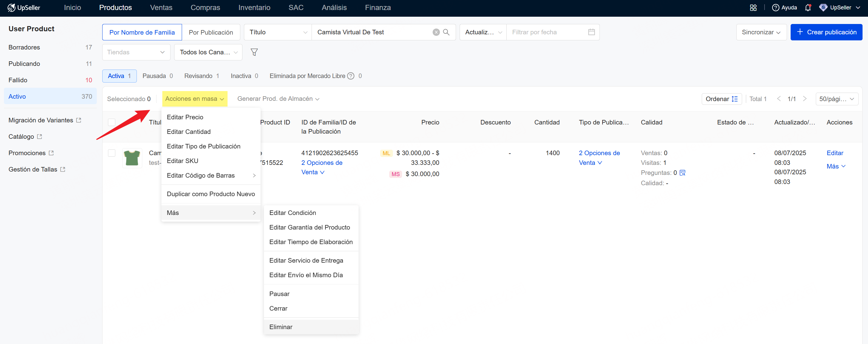Click the ML channel tag in the Precio column
The image size is (868, 344).
[386, 153]
